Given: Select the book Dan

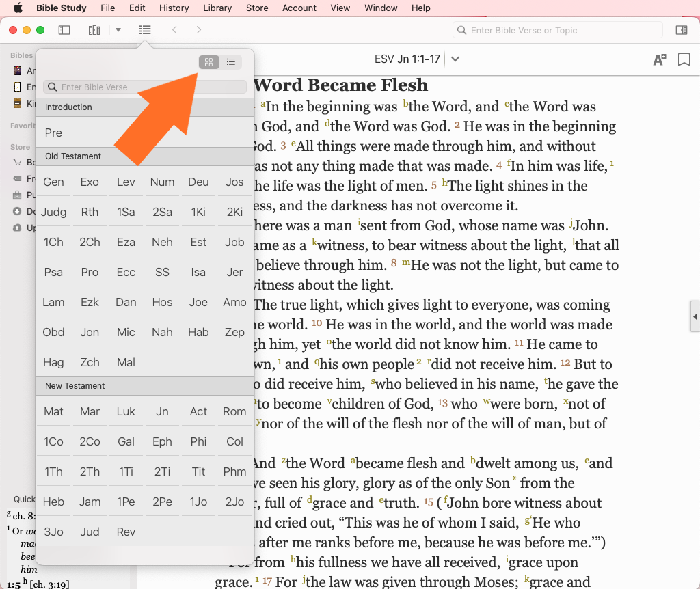Looking at the screenshot, I should pos(126,303).
